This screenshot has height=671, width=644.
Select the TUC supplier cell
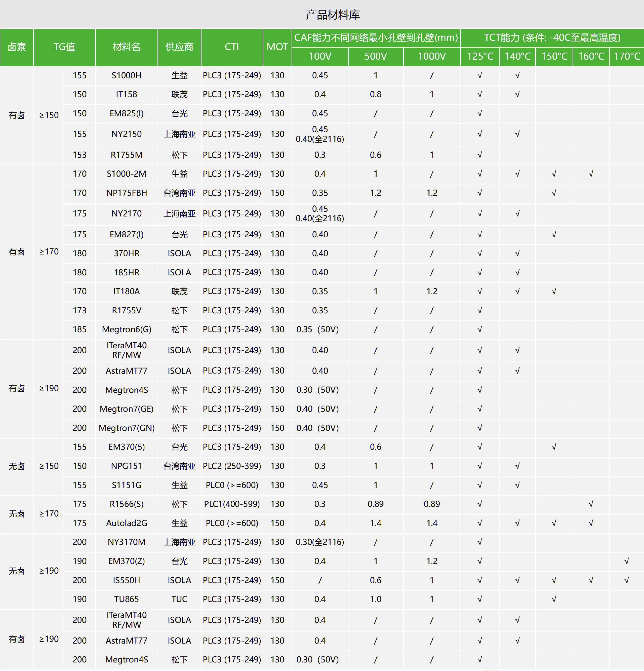tap(179, 599)
